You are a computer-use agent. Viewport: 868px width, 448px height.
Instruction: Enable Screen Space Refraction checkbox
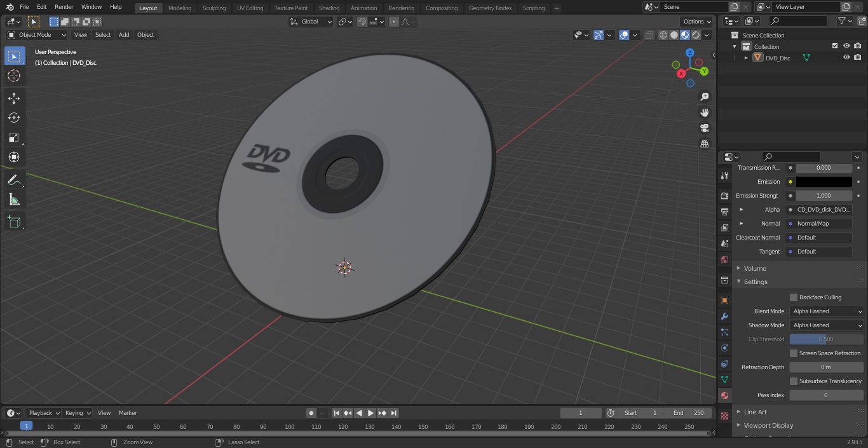coord(794,353)
